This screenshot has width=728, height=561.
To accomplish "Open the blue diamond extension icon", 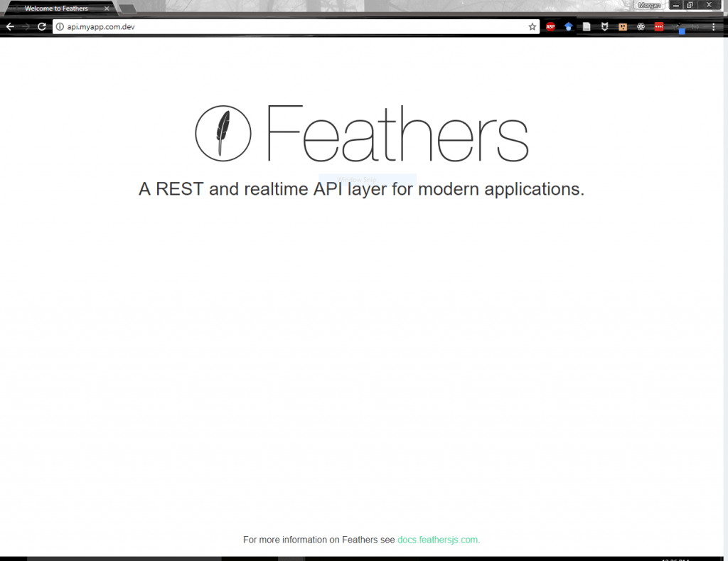I will 568,27.
